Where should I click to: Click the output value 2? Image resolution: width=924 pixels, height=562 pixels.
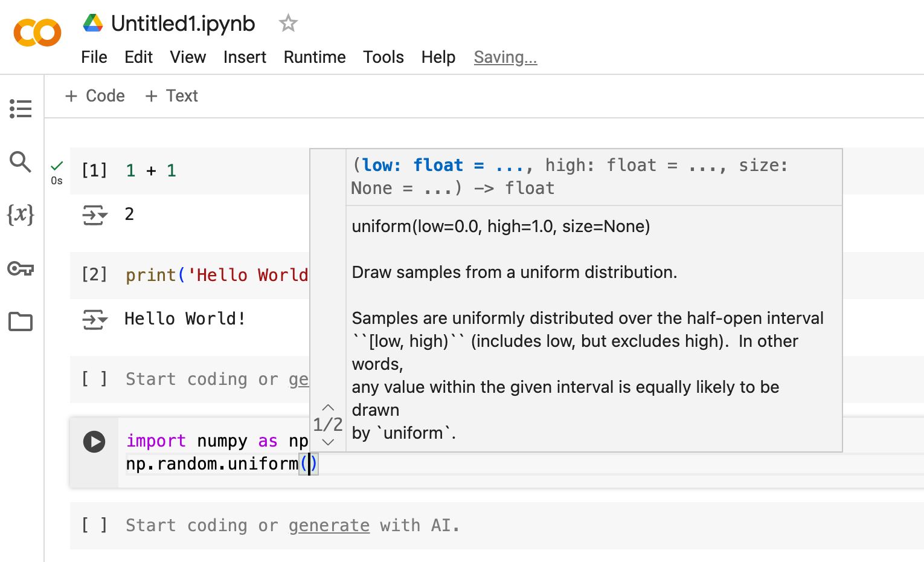(129, 214)
